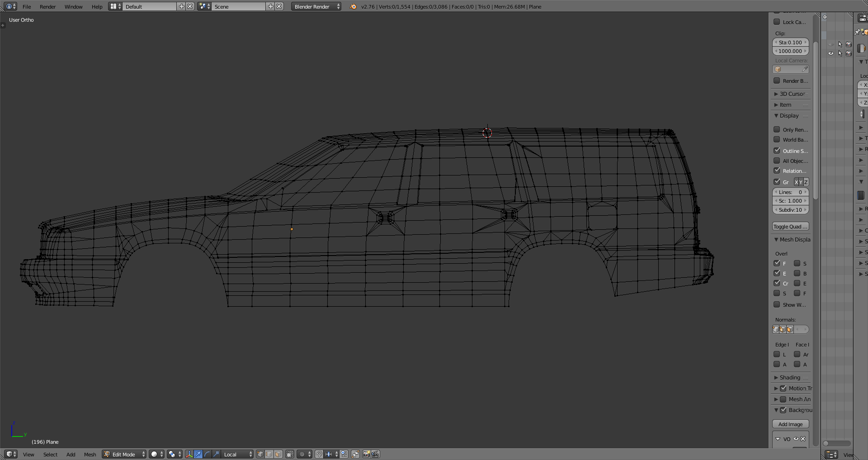Image resolution: width=868 pixels, height=460 pixels.
Task: Open the Edit Mode dropdown
Action: click(x=124, y=454)
